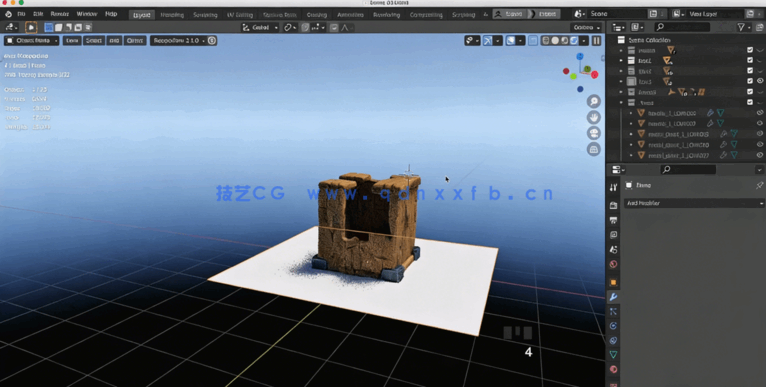766x387 pixels.
Task: Open the Material properties tab
Action: pyautogui.click(x=613, y=369)
